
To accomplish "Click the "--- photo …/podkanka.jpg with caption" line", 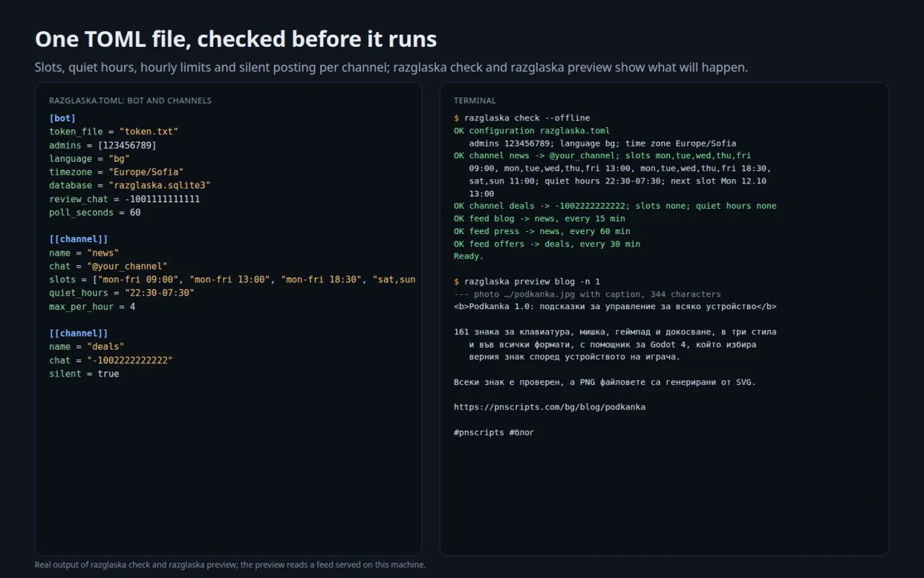I will point(588,294).
